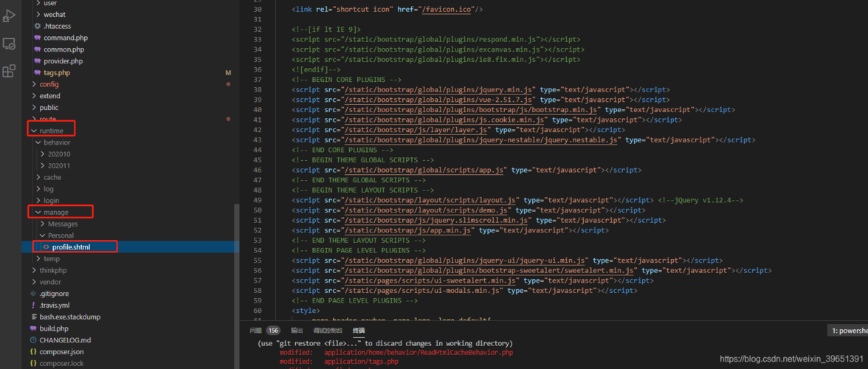Image resolution: width=868 pixels, height=369 pixels.
Task: Expand the temp folder
Action: [38, 258]
